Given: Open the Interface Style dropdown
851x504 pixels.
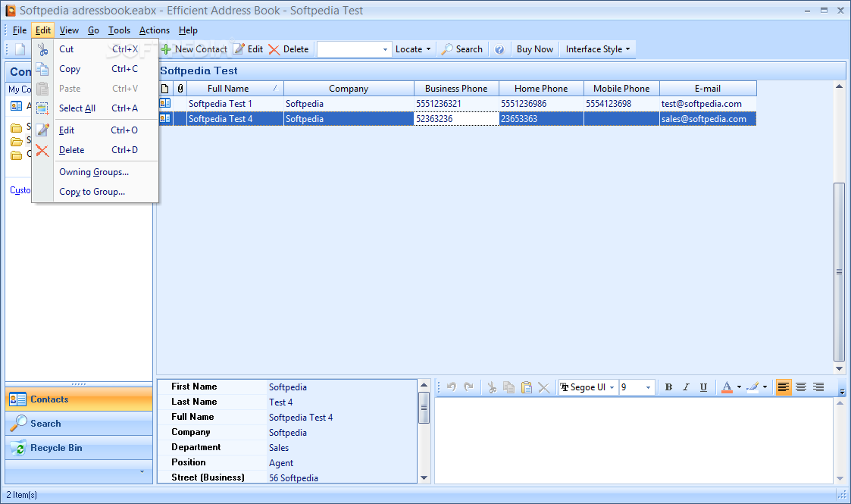Looking at the screenshot, I should [598, 49].
